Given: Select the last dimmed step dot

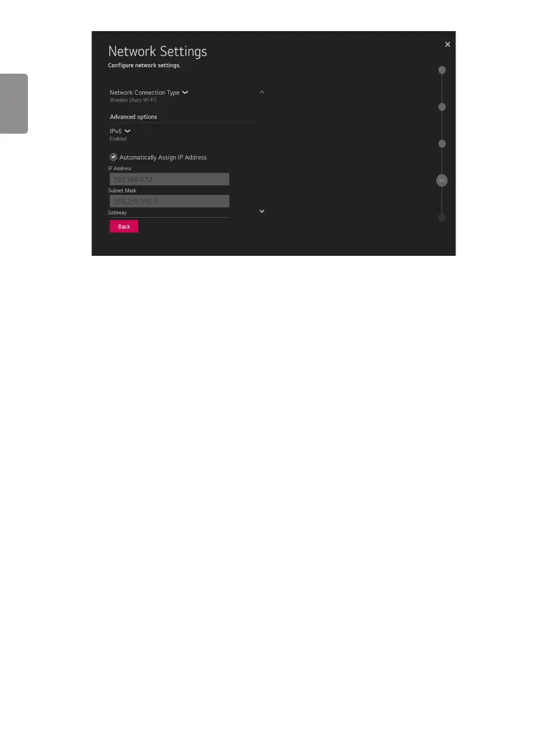Looking at the screenshot, I should 442,218.
